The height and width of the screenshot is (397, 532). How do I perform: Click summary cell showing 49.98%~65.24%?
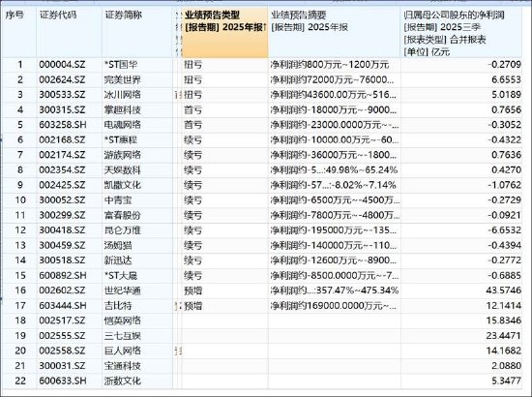[x=335, y=169]
